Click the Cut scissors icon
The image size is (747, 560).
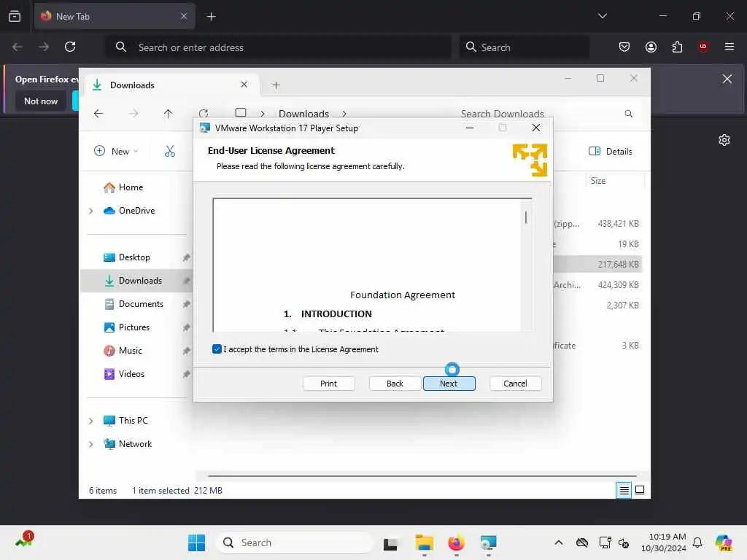point(169,152)
